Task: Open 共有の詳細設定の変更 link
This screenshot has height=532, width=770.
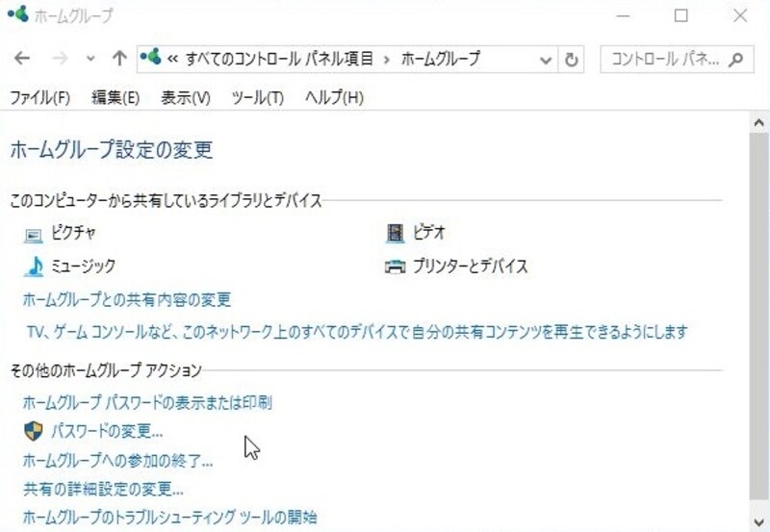Action: click(103, 489)
